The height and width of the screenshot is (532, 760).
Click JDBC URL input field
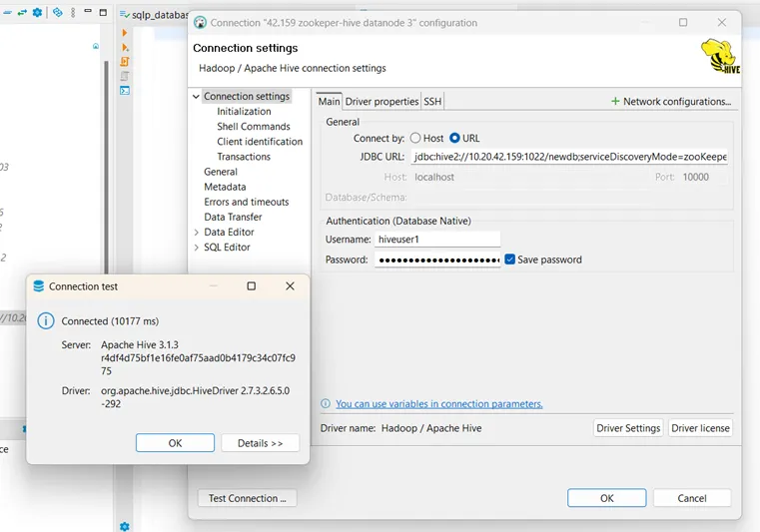point(569,157)
